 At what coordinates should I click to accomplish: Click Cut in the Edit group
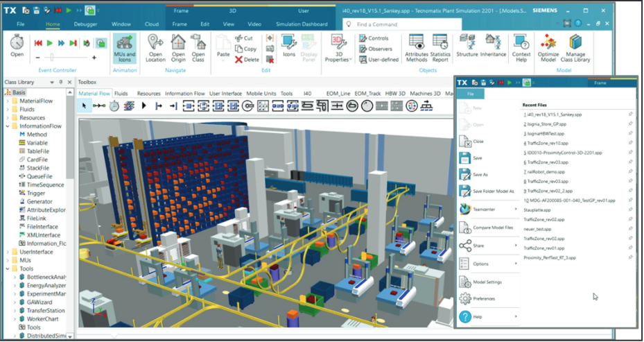244,38
